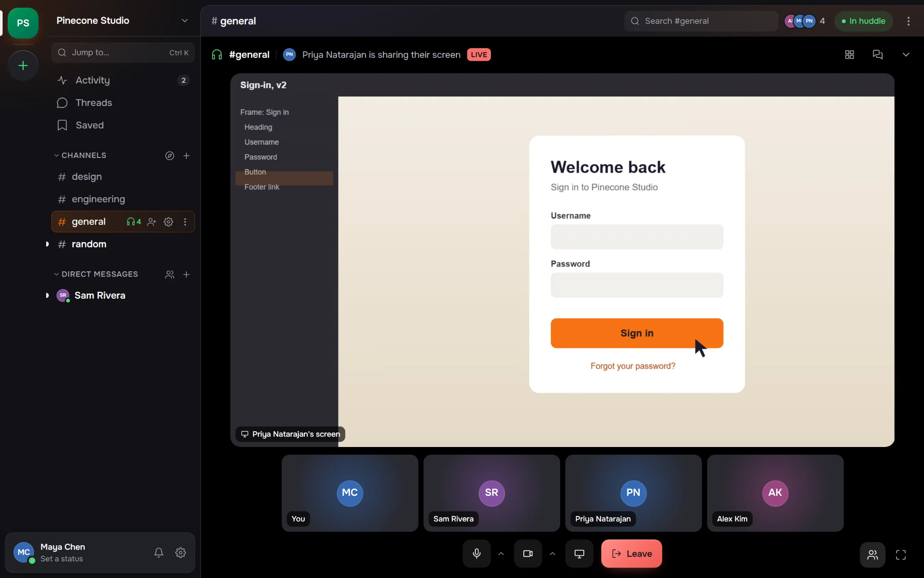This screenshot has width=924, height=578.
Task: Click Search #general field
Action: tap(701, 21)
